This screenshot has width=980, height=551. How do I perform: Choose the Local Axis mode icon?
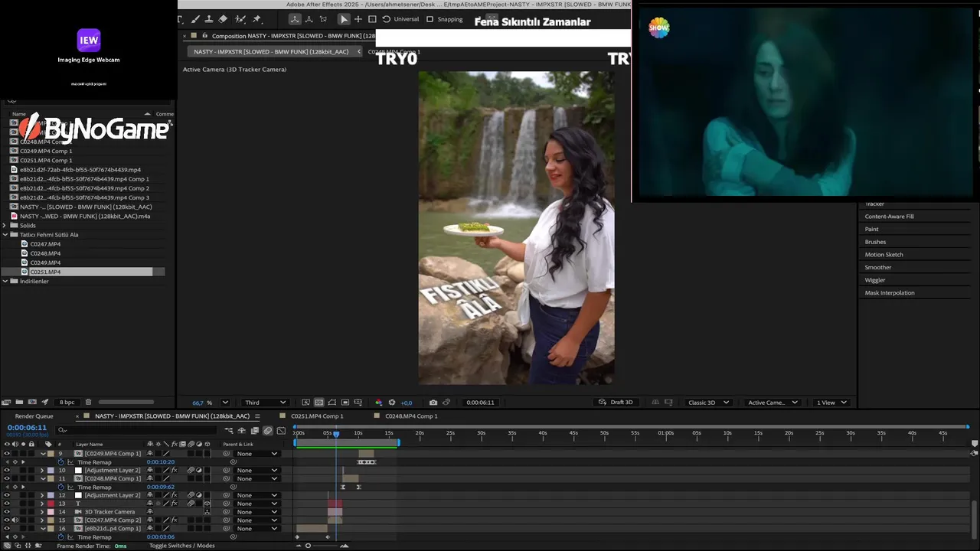[295, 19]
